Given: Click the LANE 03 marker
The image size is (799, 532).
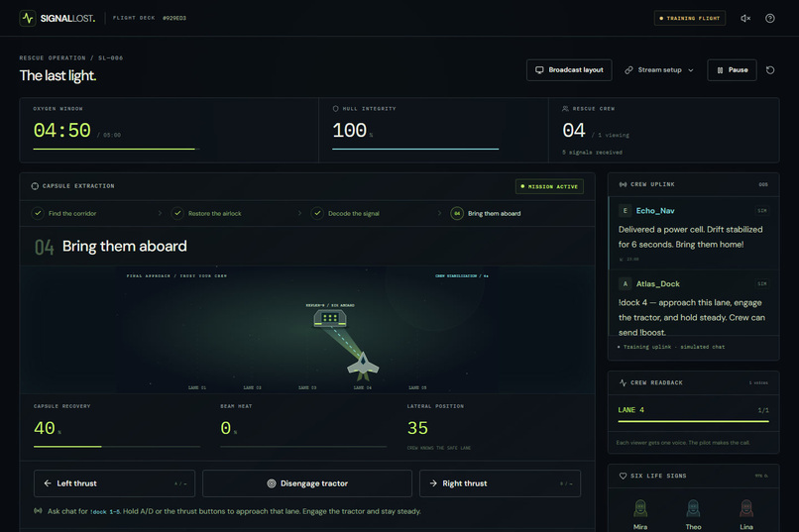Looking at the screenshot, I should 307,388.
